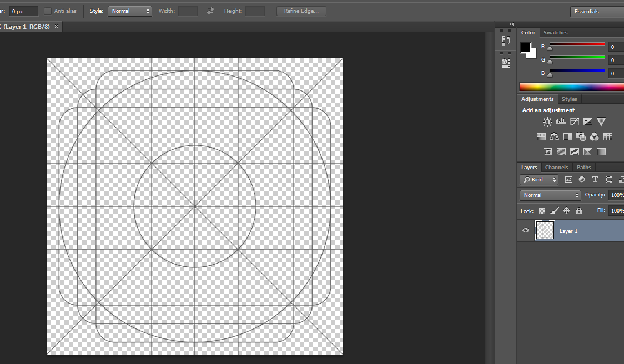
Task: Open the Style dropdown set to Normal
Action: click(x=130, y=11)
